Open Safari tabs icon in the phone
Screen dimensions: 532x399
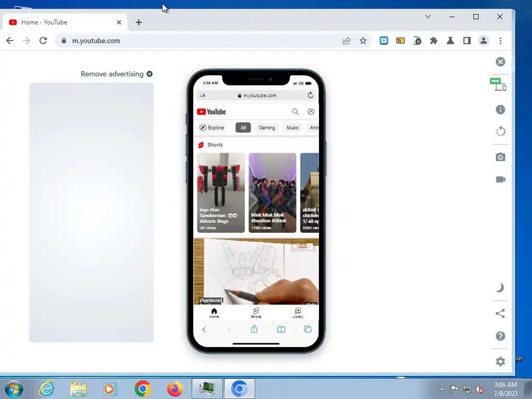pos(308,329)
